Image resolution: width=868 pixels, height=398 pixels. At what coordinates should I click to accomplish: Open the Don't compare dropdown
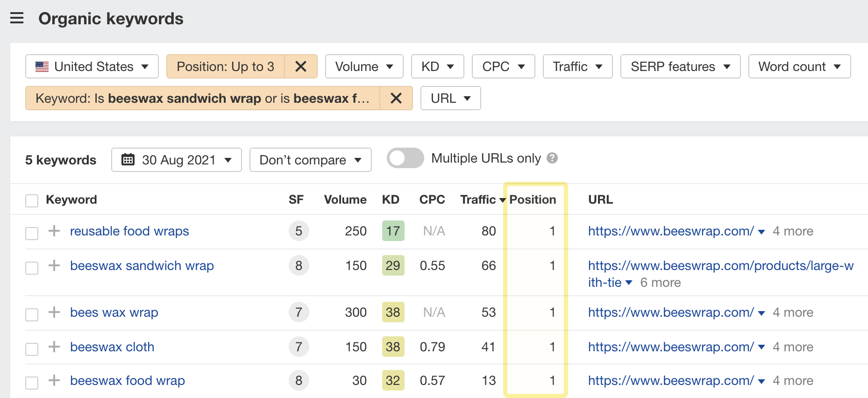(310, 160)
